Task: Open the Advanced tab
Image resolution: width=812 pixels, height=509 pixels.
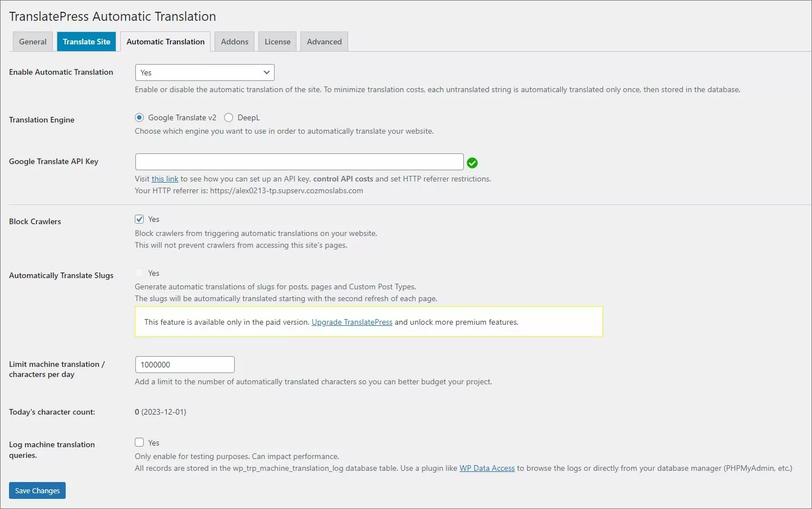Action: point(324,42)
